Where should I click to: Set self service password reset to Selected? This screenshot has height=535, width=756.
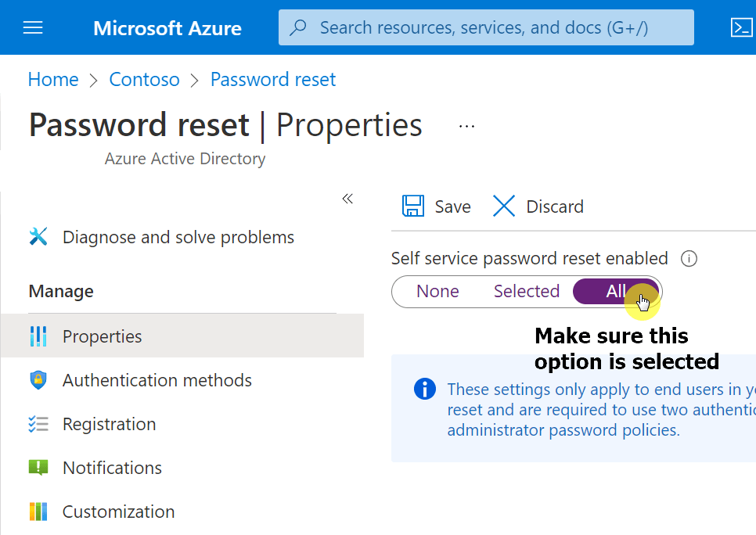click(x=527, y=291)
